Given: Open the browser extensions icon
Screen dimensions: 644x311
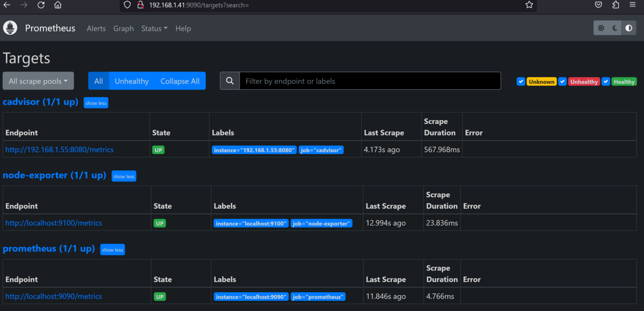Looking at the screenshot, I should (x=616, y=5).
